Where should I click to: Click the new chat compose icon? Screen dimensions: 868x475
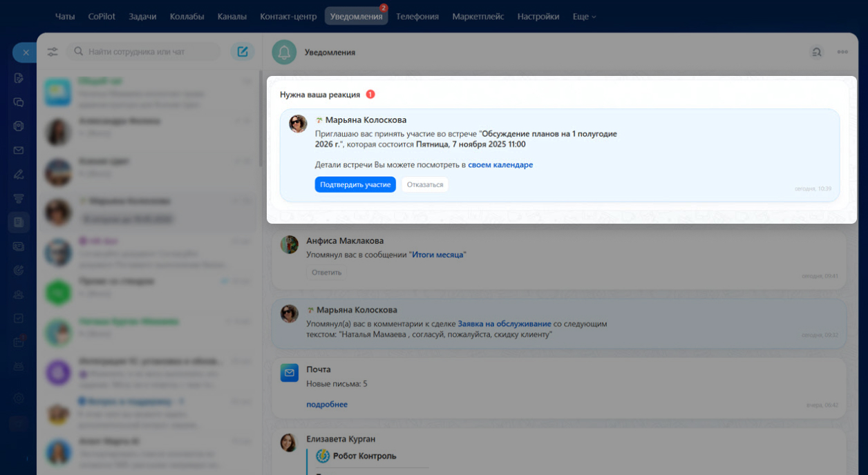[x=243, y=52]
